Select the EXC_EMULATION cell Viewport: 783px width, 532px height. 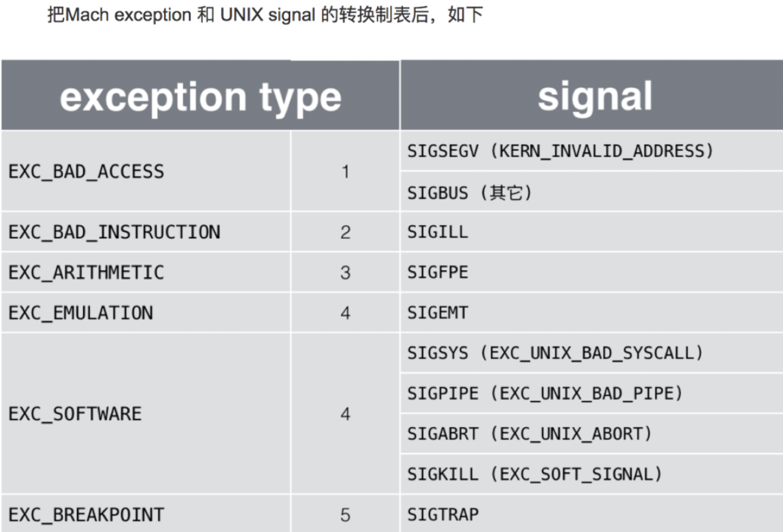click(x=146, y=312)
